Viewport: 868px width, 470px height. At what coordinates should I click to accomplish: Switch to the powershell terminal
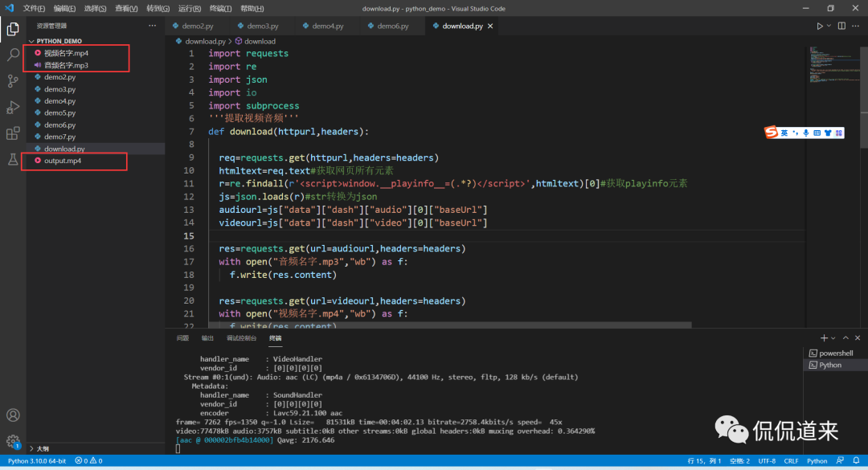tap(835, 354)
